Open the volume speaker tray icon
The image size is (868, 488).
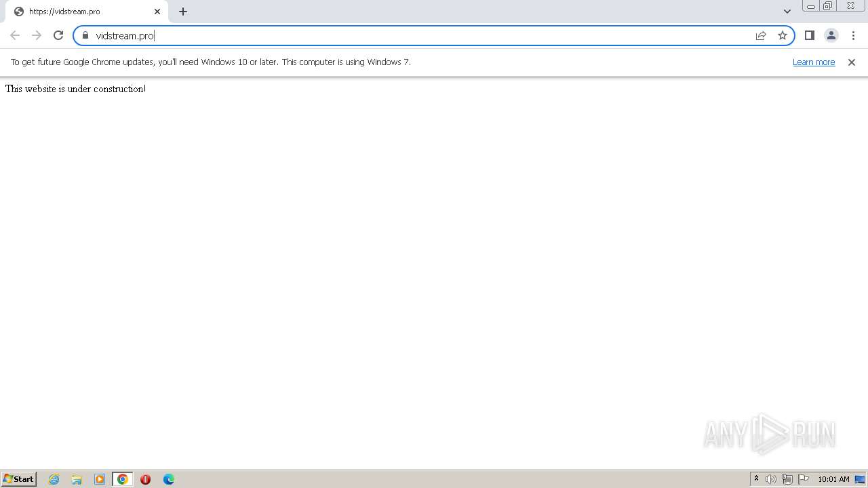pyautogui.click(x=771, y=479)
